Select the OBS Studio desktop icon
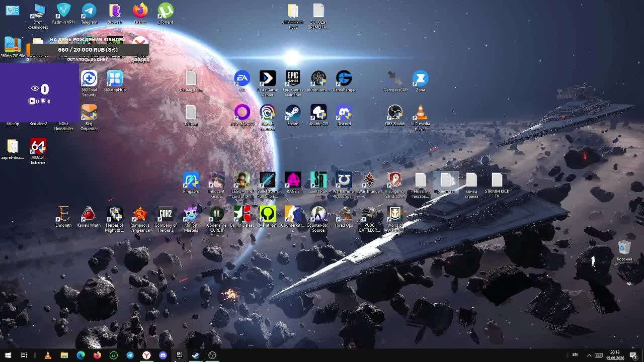 [x=395, y=115]
